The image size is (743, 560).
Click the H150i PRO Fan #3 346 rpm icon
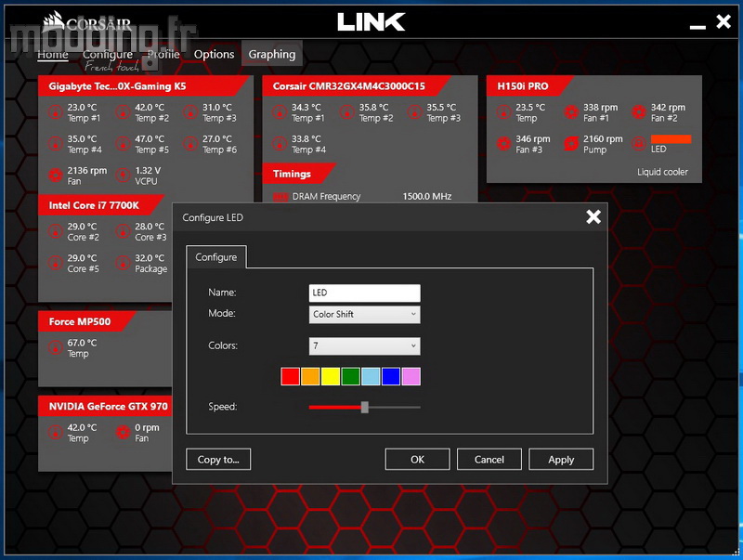(x=503, y=144)
